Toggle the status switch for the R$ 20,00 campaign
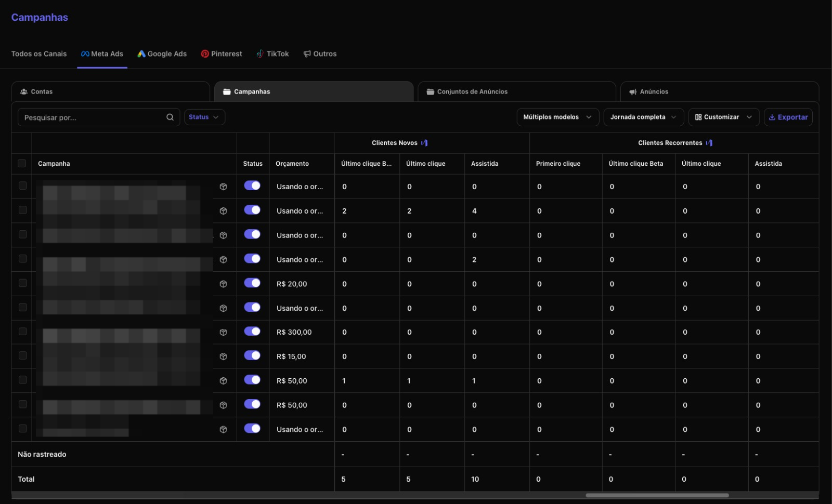This screenshot has width=832, height=504. (252, 283)
